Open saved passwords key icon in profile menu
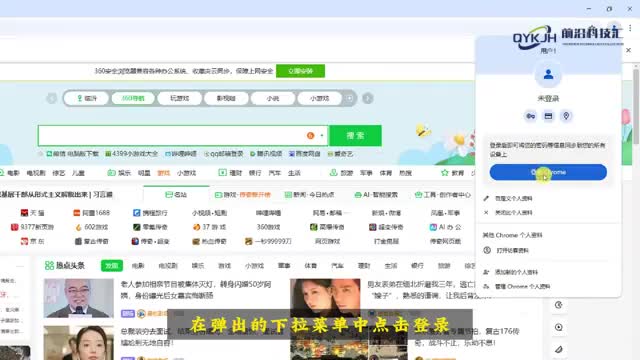 click(x=530, y=116)
